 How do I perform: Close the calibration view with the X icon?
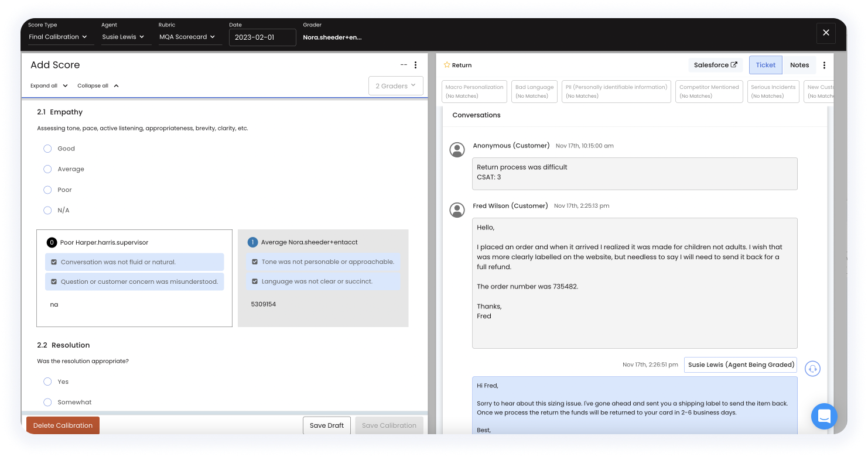tap(826, 33)
